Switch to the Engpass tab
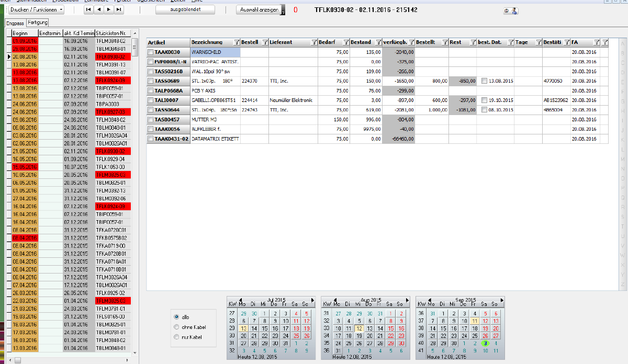Image resolution: width=628 pixels, height=364 pixels. coord(16,23)
